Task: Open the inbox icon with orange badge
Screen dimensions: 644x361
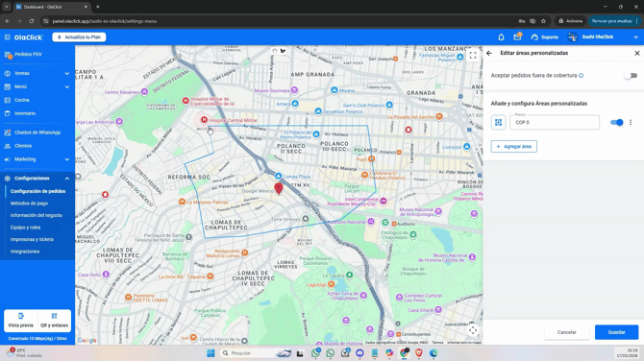Action: 517,36
